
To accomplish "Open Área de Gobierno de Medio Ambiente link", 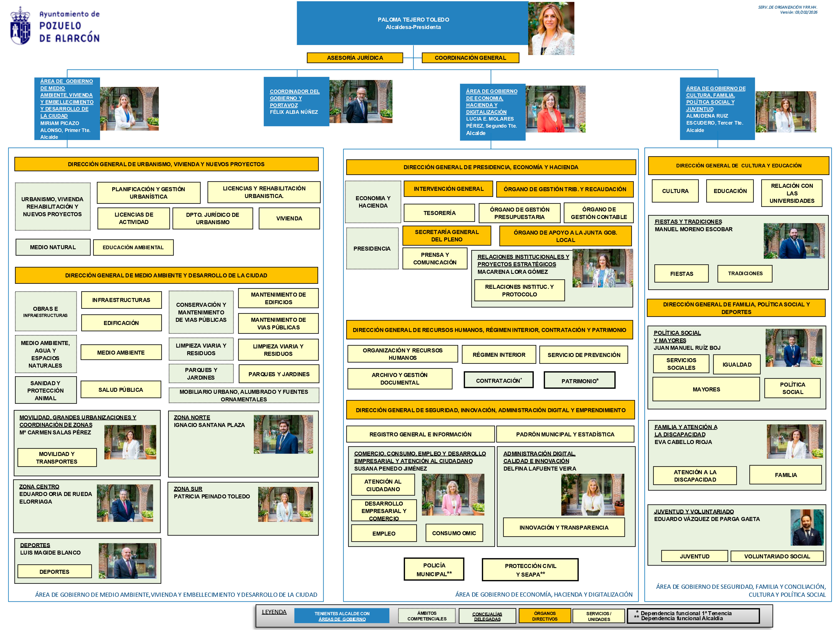I will (x=67, y=98).
